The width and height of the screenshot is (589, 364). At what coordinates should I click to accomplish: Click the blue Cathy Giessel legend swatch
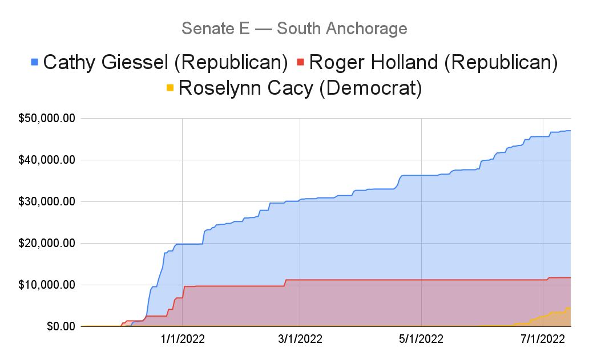coord(35,62)
